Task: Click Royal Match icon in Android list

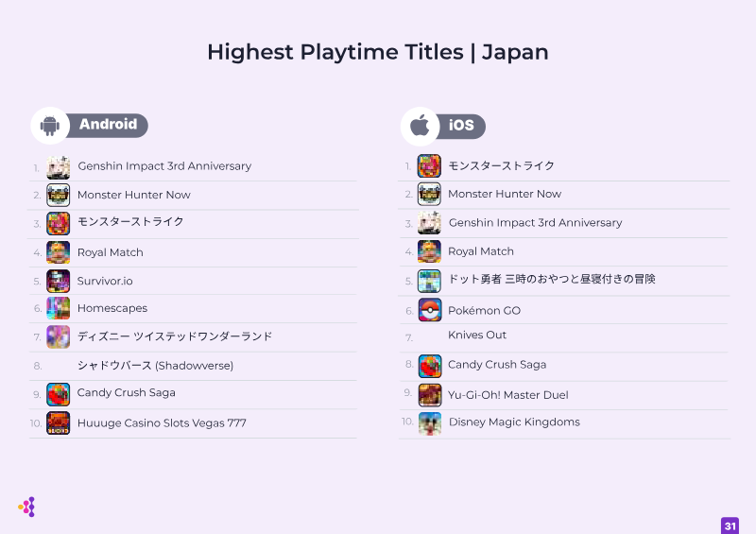Action: pos(59,252)
